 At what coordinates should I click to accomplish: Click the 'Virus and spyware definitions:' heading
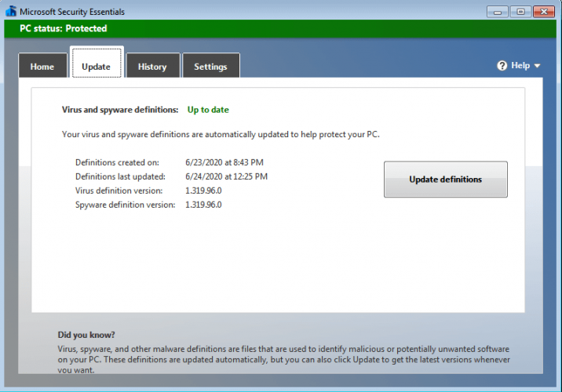pos(120,110)
